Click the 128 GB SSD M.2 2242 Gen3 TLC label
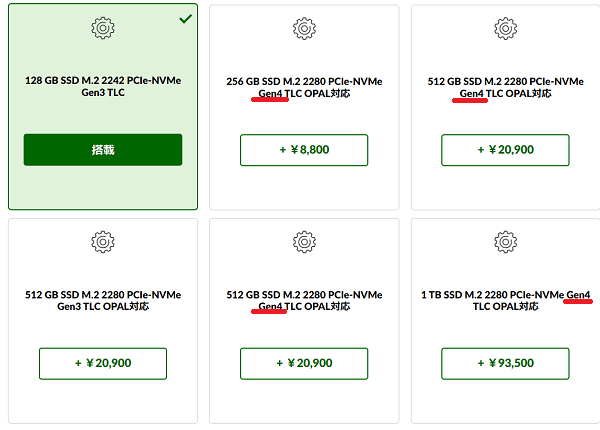 point(103,86)
